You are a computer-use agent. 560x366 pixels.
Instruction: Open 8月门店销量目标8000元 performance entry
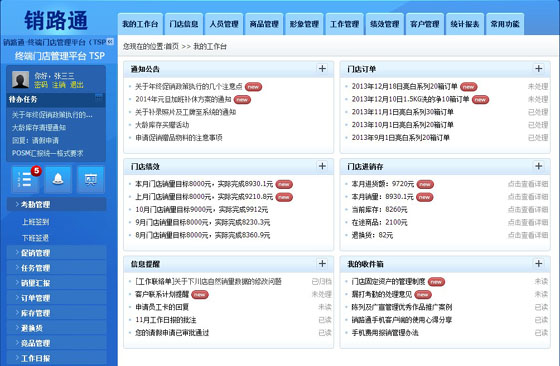[202, 235]
